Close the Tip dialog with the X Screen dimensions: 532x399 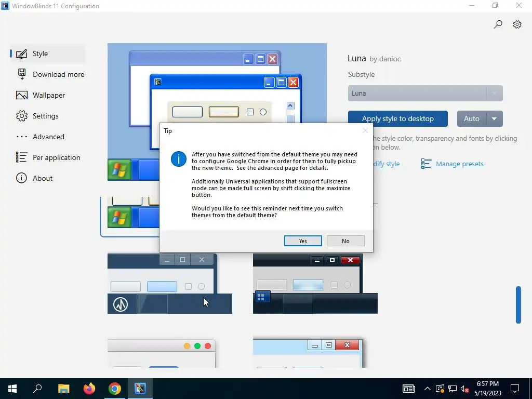click(x=365, y=130)
